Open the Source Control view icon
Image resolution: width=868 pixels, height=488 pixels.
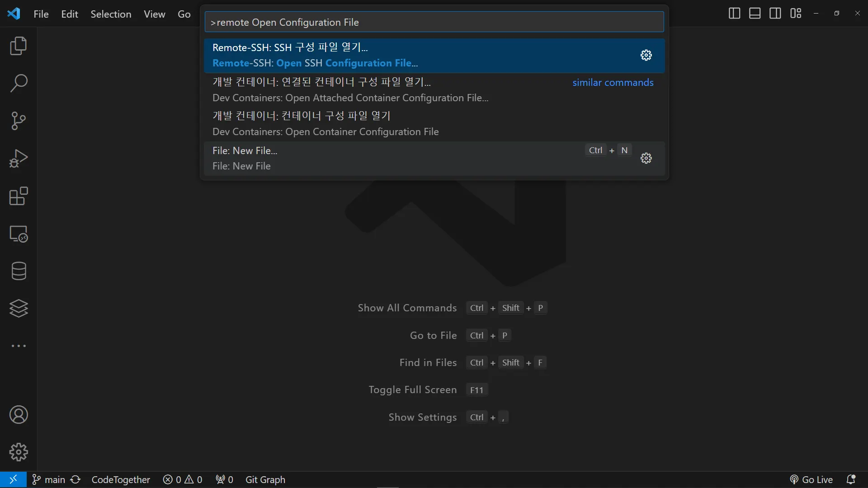[x=19, y=121]
